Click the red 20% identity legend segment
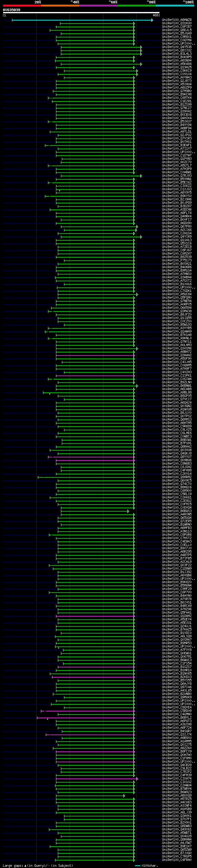Screen dimensions: 197x868 22,6
